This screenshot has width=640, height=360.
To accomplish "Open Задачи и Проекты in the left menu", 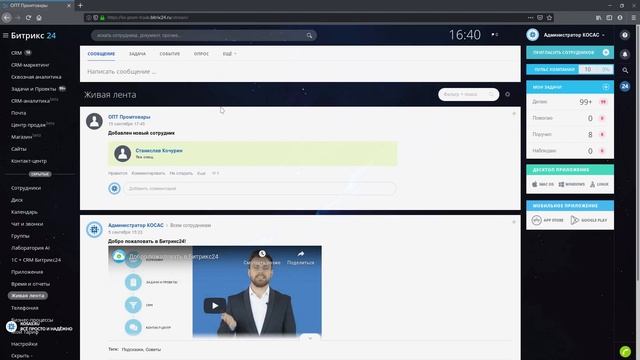I will (x=33, y=89).
